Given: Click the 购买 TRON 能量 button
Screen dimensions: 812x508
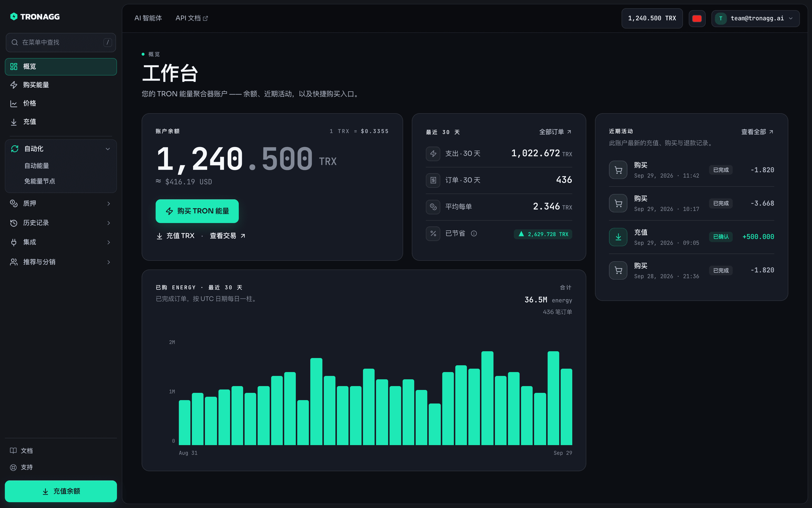Looking at the screenshot, I should [197, 211].
